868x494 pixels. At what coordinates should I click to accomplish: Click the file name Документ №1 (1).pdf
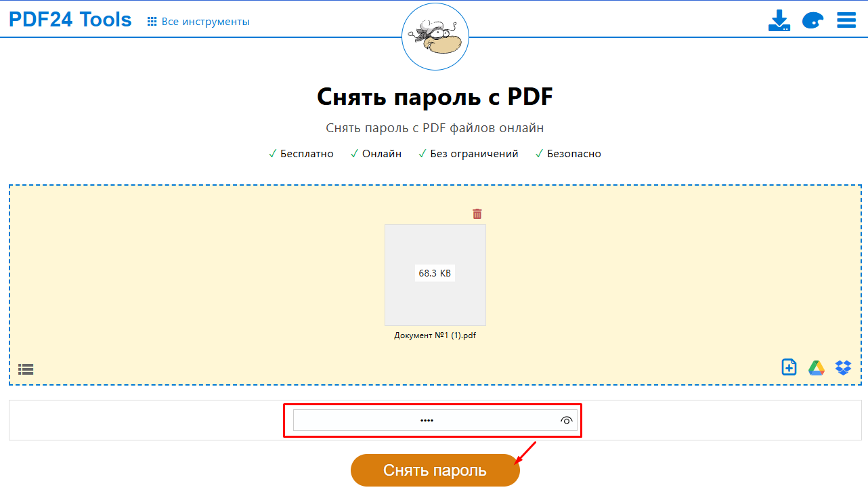[x=435, y=335]
